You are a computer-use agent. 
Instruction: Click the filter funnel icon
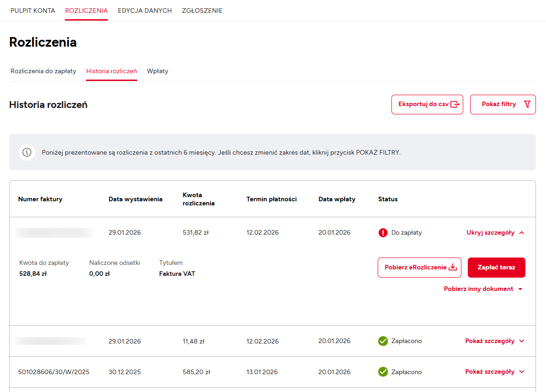(527, 104)
